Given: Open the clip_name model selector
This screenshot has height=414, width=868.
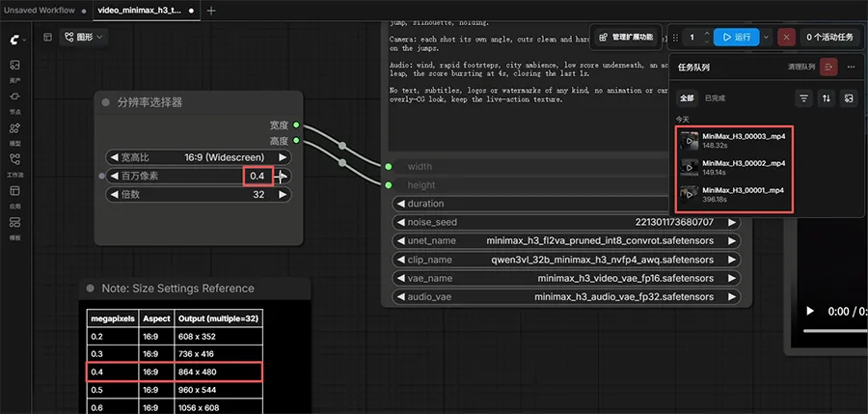Looking at the screenshot, I should coord(566,260).
